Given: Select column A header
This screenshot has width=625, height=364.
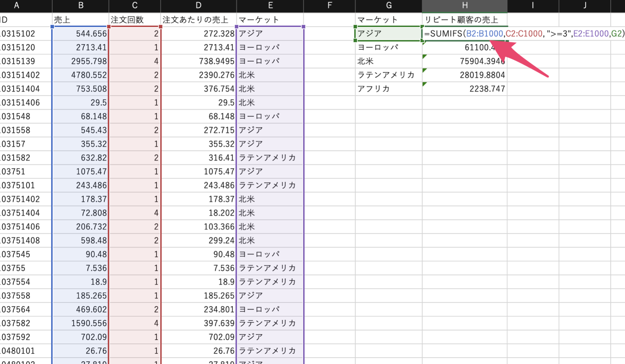Looking at the screenshot, I should click(x=25, y=5).
